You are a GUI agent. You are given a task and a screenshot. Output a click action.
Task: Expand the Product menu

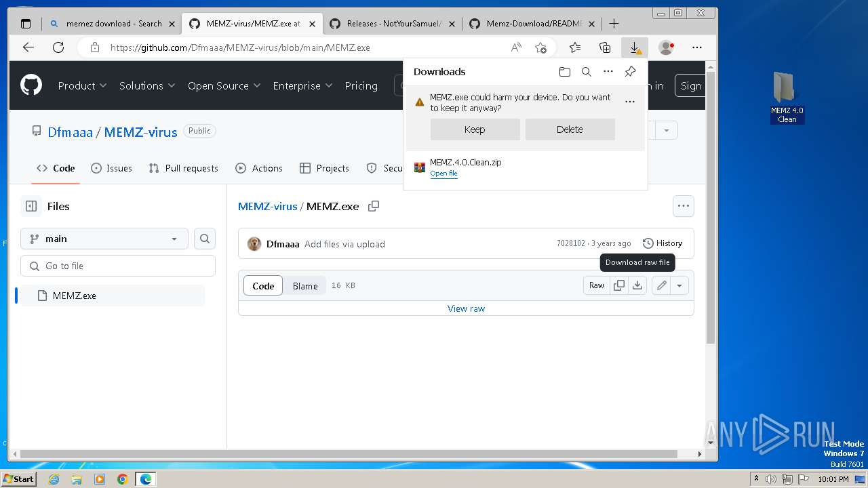pos(82,85)
